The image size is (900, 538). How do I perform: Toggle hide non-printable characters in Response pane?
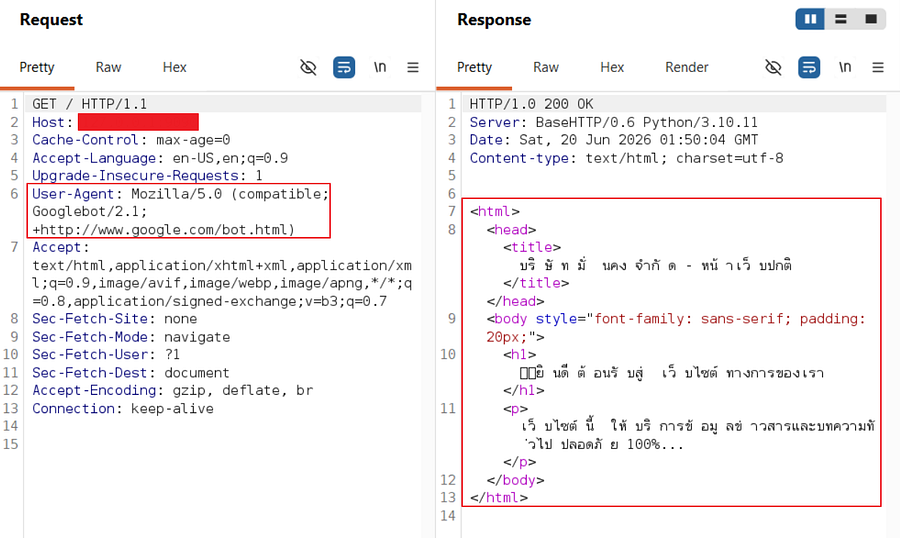pyautogui.click(x=773, y=67)
